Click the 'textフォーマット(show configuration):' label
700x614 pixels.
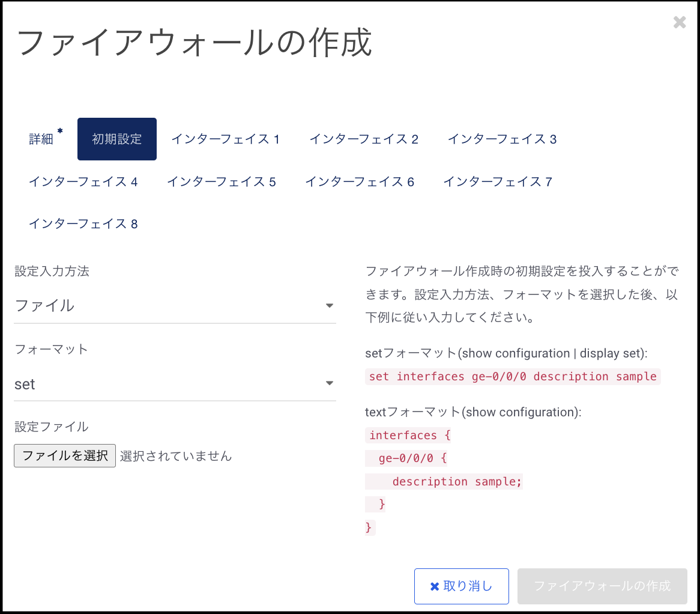[473, 412]
